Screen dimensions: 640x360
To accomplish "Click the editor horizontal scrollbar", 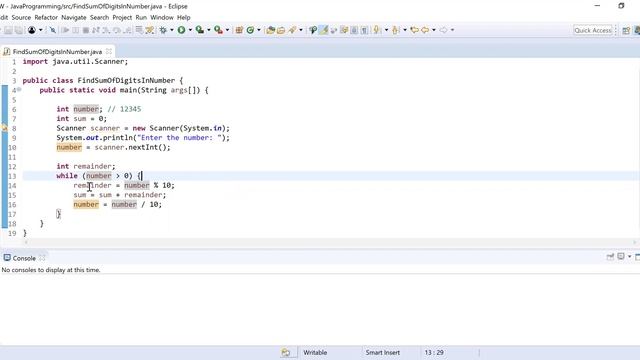I will (331, 242).
